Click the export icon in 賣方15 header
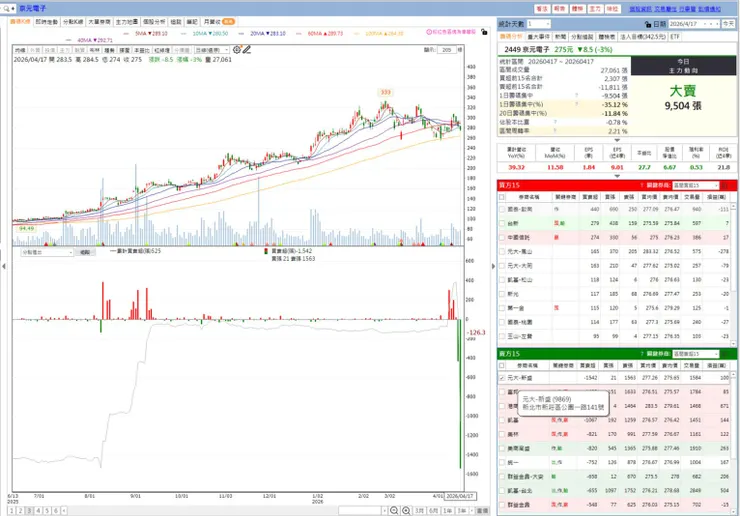This screenshot has height=516, width=740. click(x=725, y=354)
